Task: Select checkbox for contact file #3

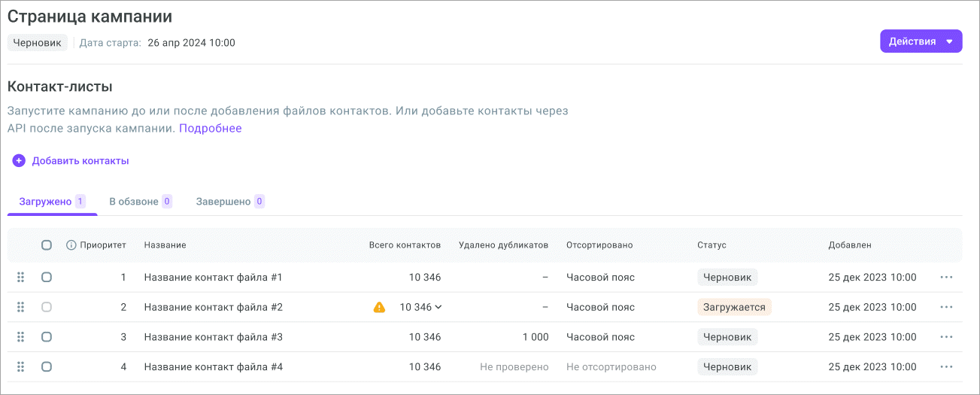Action: (x=47, y=337)
